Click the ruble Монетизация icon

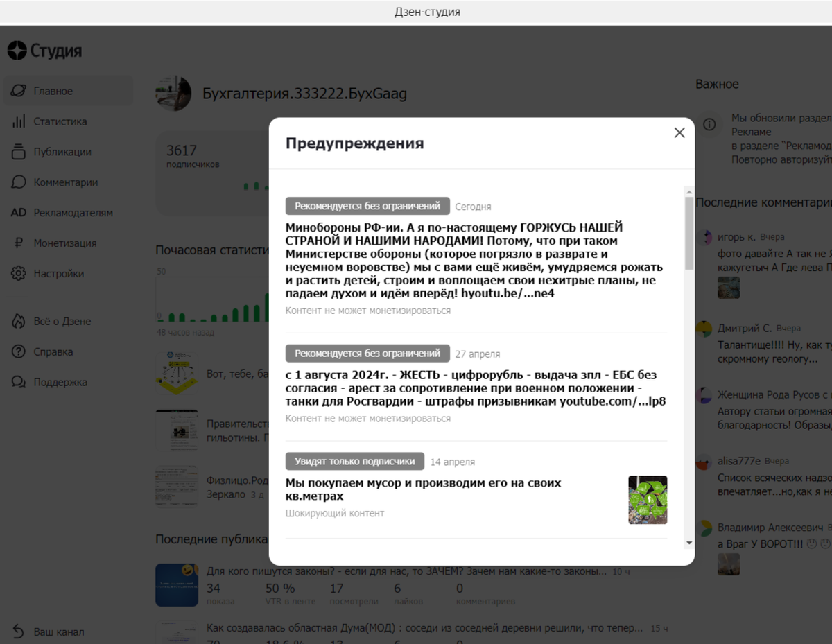pyautogui.click(x=19, y=243)
